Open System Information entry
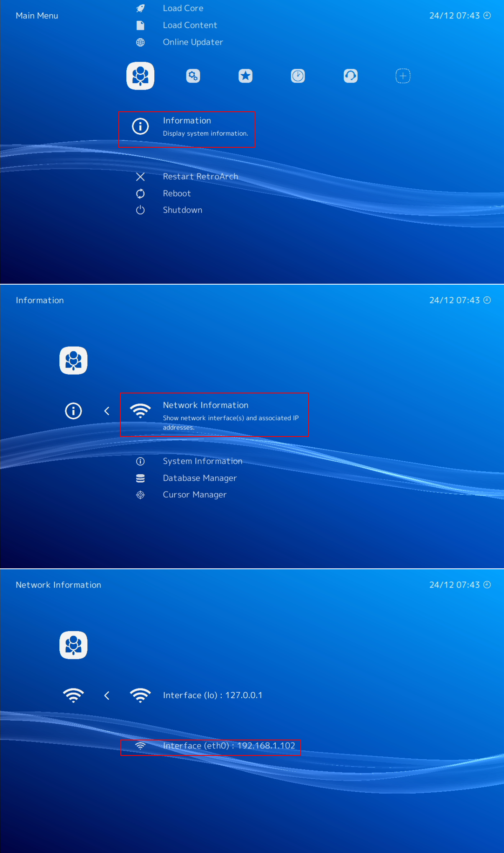This screenshot has height=853, width=504. [x=202, y=461]
